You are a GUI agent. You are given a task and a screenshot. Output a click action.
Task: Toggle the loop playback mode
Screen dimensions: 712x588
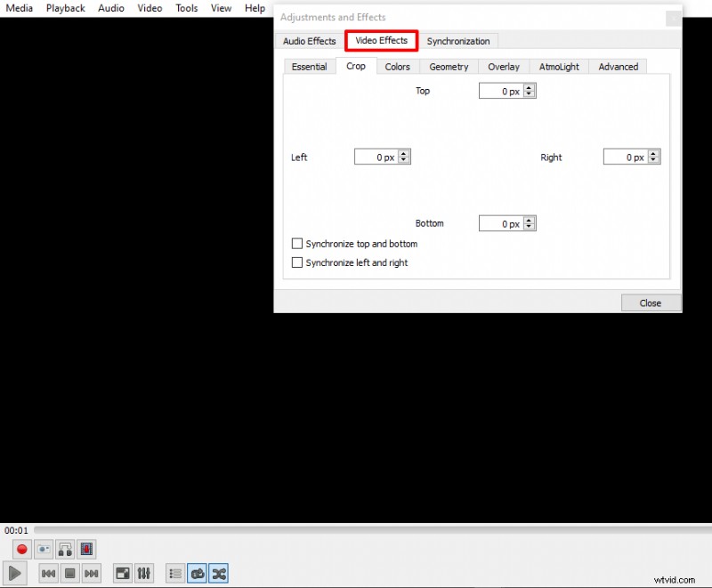pos(197,573)
